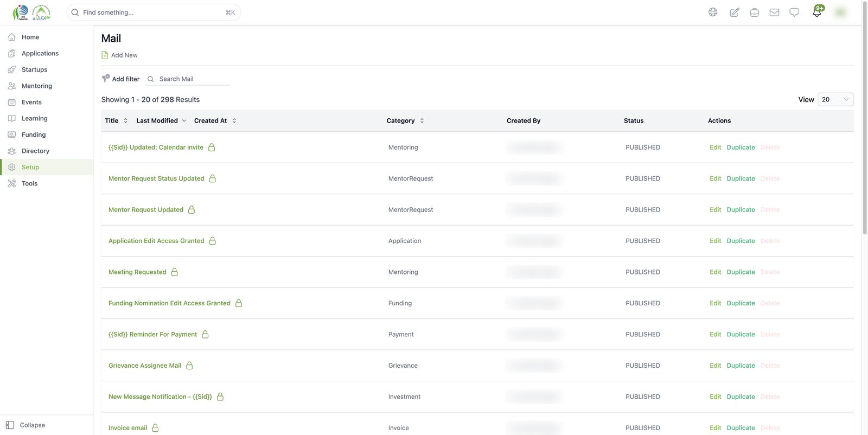
Task: Open the envelope mail icon
Action: tap(774, 12)
